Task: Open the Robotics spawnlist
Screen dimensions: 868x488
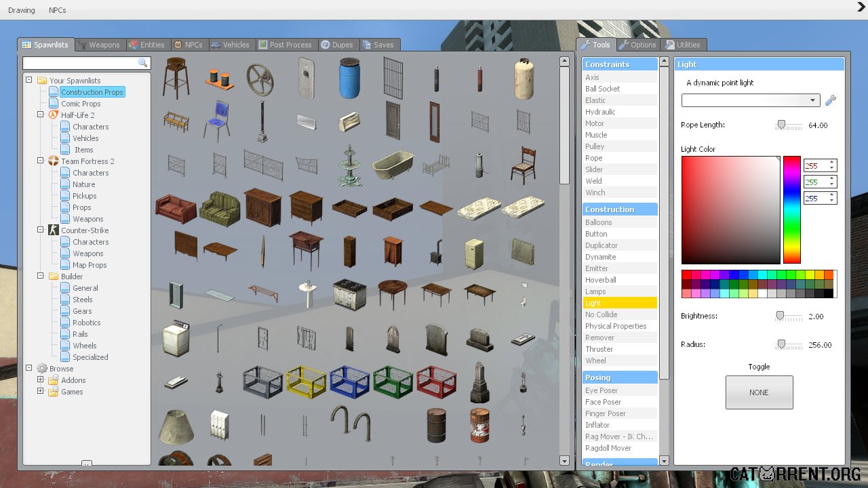Action: [87, 323]
